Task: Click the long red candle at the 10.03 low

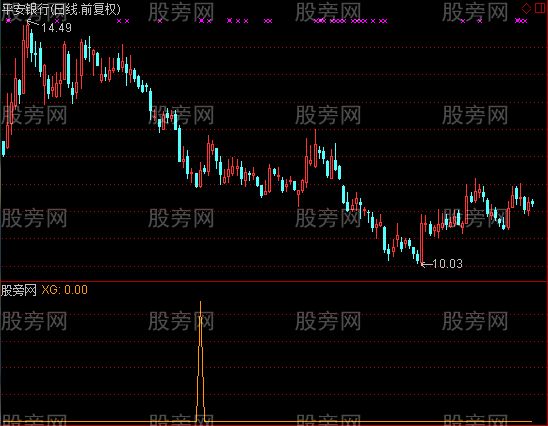Action: pyautogui.click(x=421, y=240)
